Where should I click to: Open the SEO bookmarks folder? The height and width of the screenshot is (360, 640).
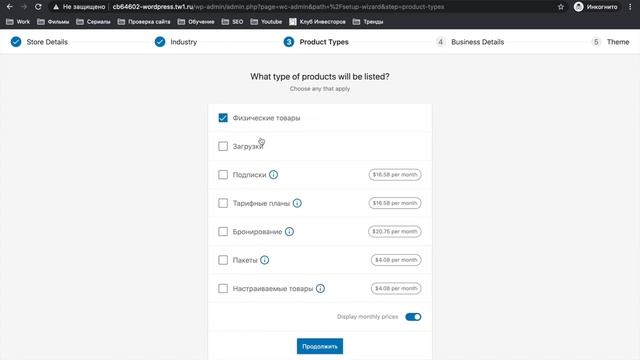[x=232, y=22]
